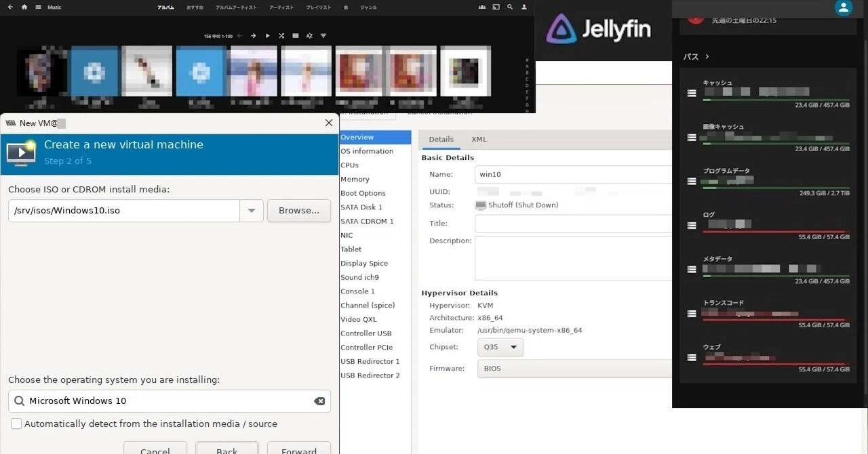
Task: Open search via magnifier in Music header
Action: 510,7
